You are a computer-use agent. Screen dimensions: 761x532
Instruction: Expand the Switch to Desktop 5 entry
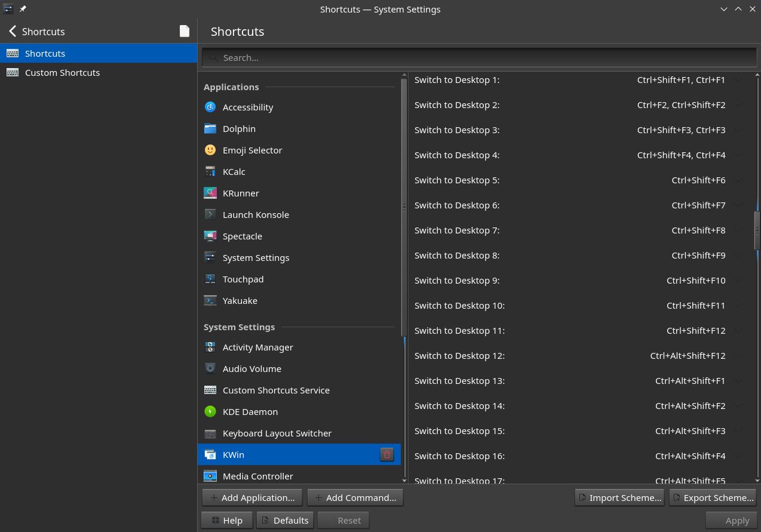[738, 180]
